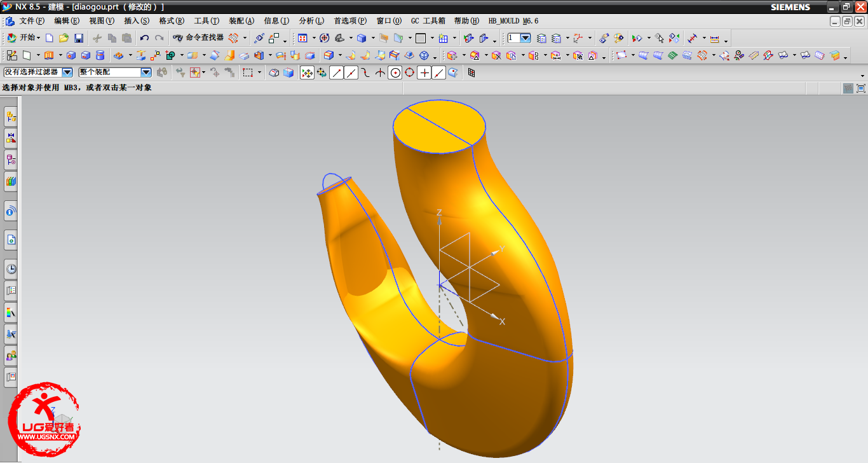The height and width of the screenshot is (463, 868).
Task: Open the Insert (插入) menu
Action: 137,21
